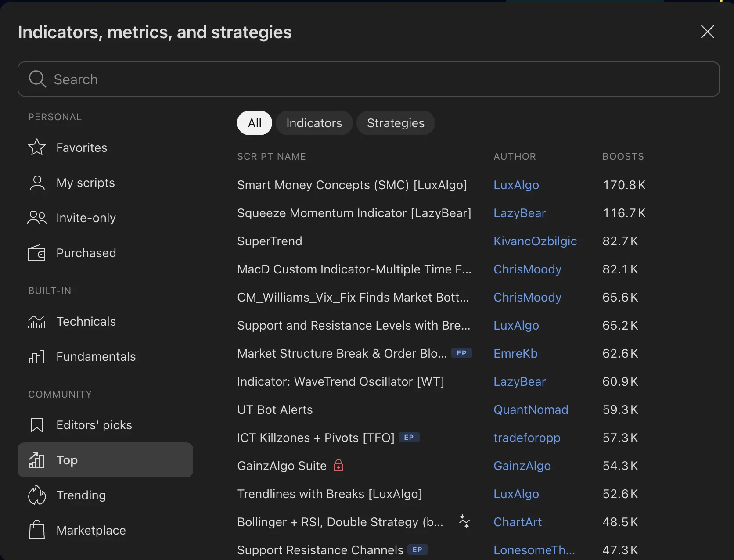Click the Fundamentals bar chart icon
The height and width of the screenshot is (560, 734).
(37, 356)
